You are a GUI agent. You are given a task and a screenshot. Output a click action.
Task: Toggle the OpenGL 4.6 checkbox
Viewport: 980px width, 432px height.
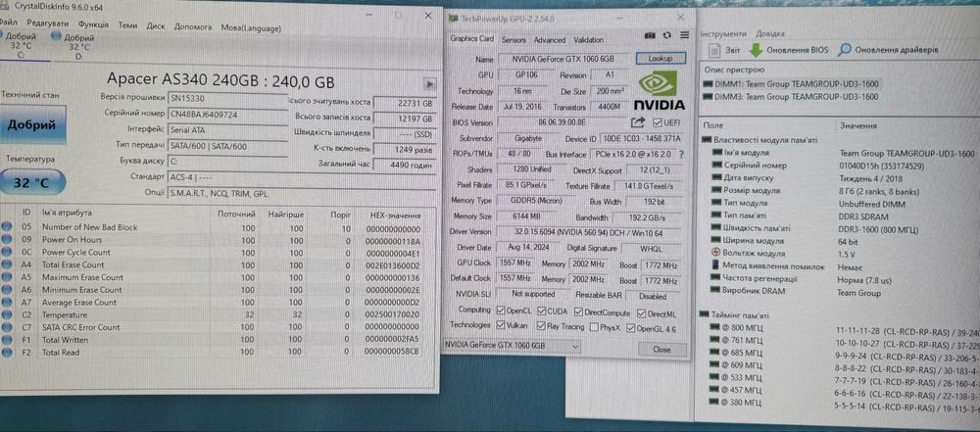click(631, 328)
